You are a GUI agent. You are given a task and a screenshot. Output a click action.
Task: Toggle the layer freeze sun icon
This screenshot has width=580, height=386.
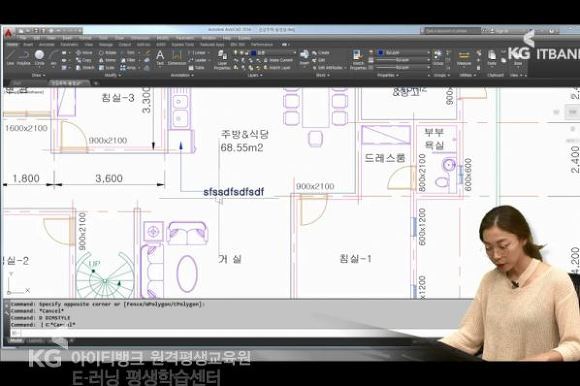[242, 53]
